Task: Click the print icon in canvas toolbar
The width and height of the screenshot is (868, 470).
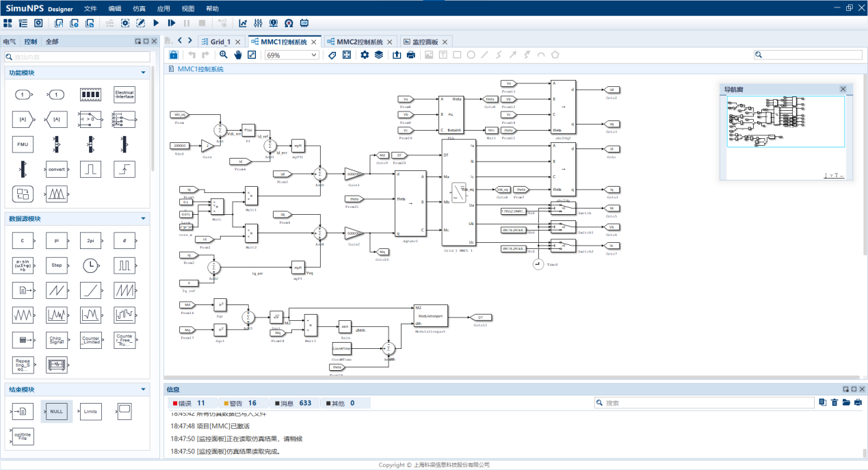Action: (x=410, y=55)
